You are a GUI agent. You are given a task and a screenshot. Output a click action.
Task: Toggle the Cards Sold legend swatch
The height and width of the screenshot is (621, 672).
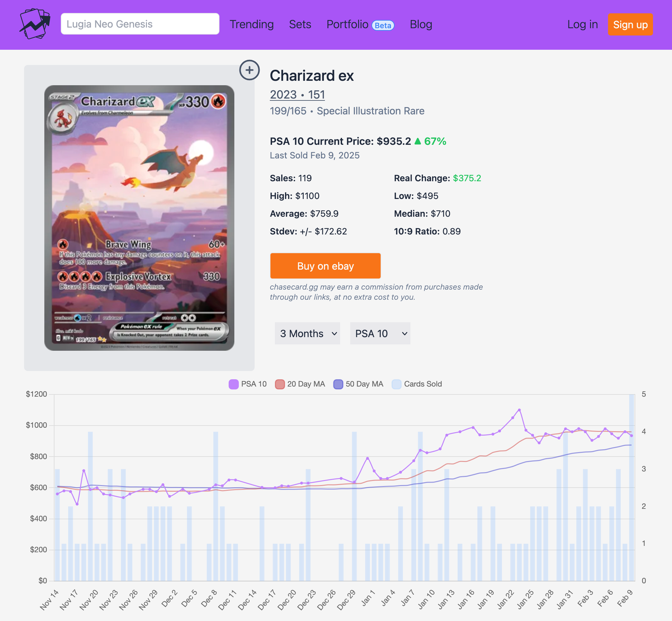point(396,384)
